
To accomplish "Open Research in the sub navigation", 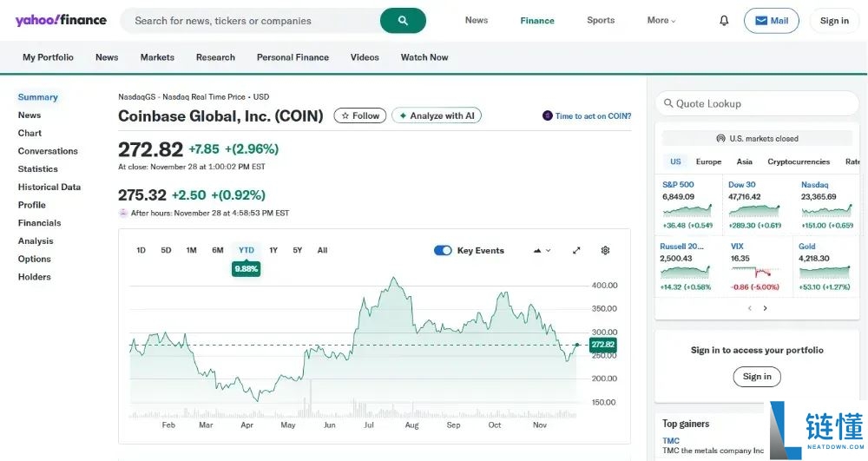I will click(x=215, y=57).
